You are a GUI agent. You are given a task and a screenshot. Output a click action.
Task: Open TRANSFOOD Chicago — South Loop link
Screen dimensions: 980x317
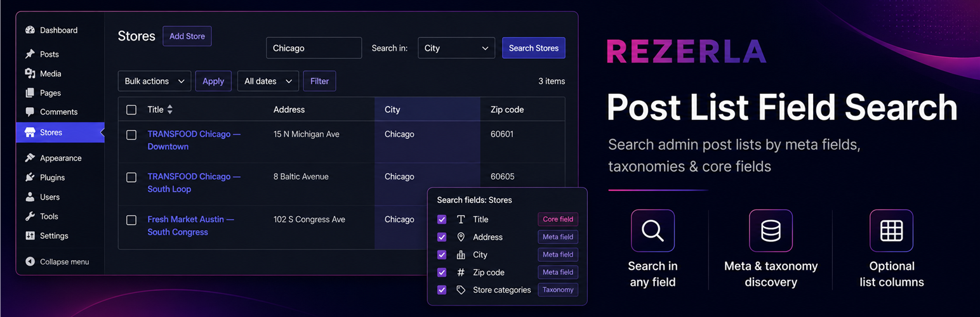coord(194,183)
